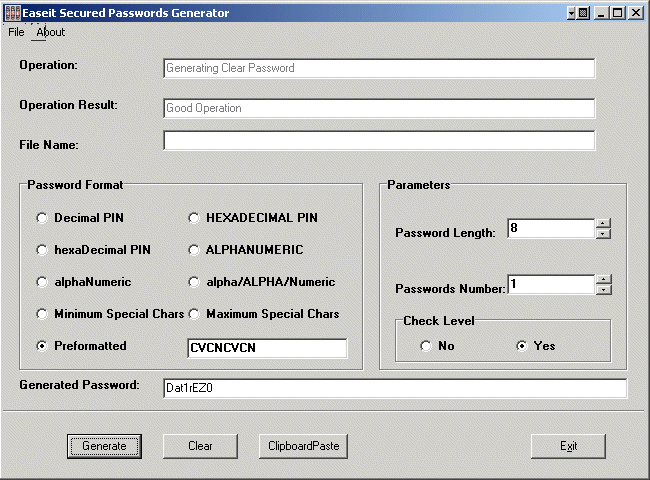Decrease Password Length with down arrow
The width and height of the screenshot is (650, 480).
pyautogui.click(x=604, y=233)
